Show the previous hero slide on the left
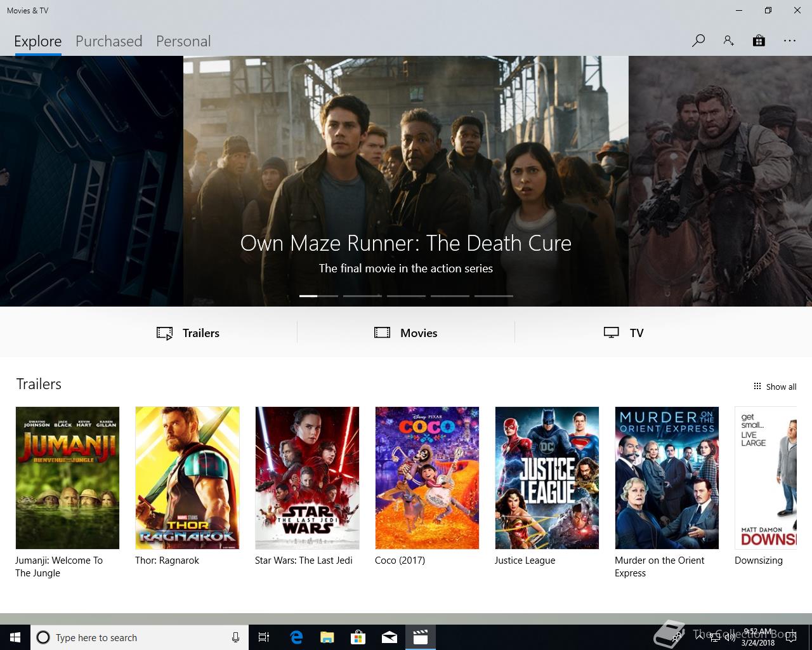Screen dimensions: 812x650 pos(91,182)
